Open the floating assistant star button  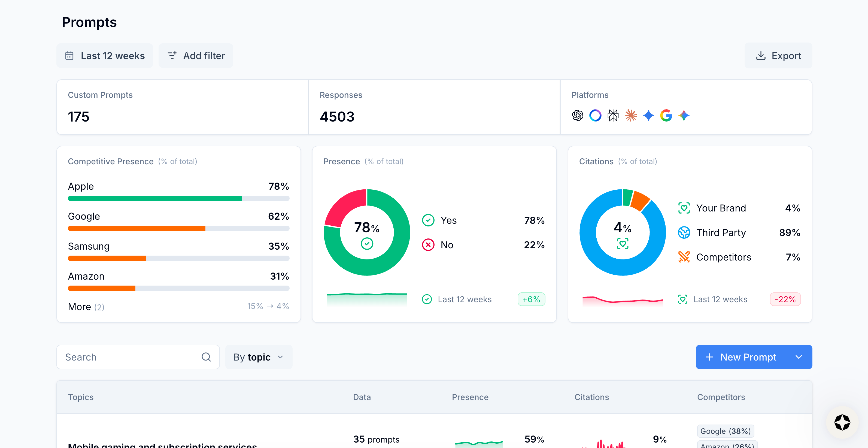842,422
